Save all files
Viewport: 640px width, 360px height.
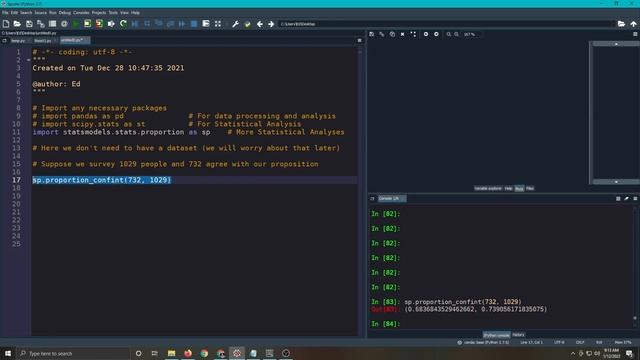click(x=40, y=24)
